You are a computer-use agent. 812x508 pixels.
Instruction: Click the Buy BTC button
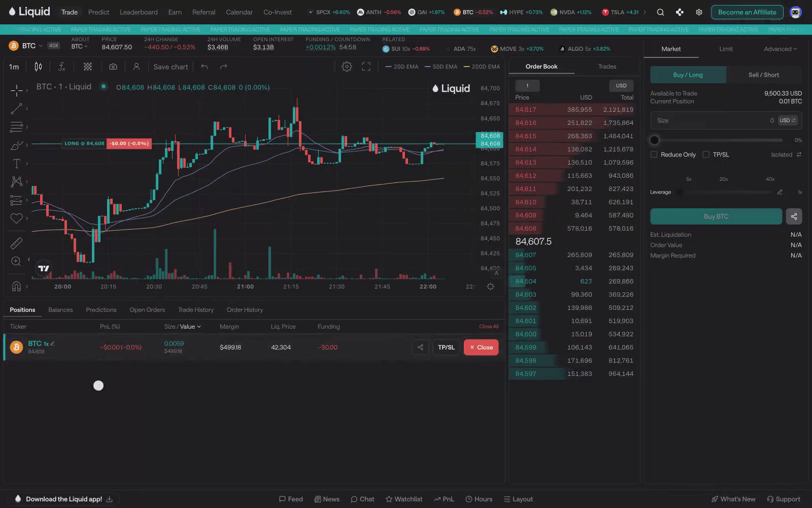(x=716, y=216)
